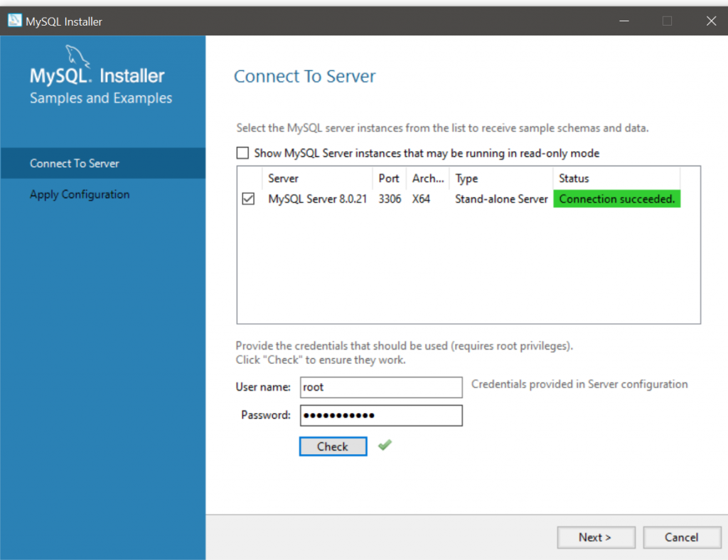
Task: Click the Server column header
Action: click(x=318, y=178)
